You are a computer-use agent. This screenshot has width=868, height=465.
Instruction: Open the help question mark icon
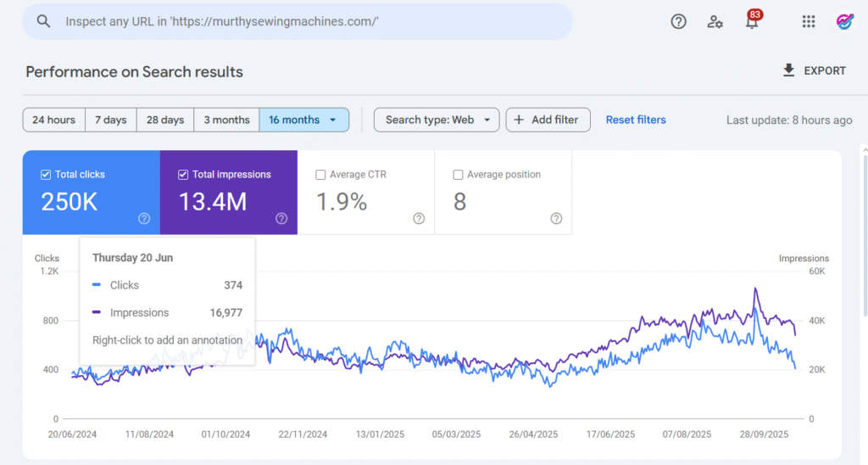coord(678,22)
